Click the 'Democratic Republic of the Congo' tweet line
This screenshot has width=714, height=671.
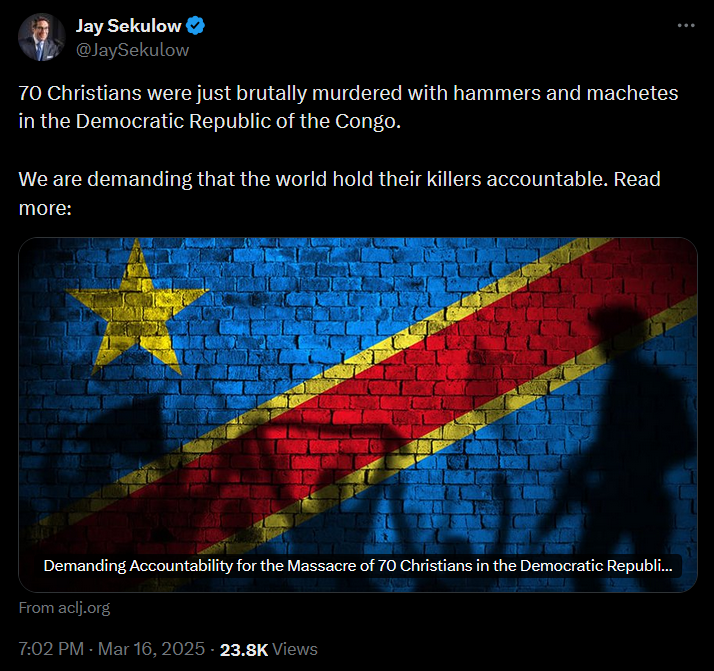click(209, 122)
